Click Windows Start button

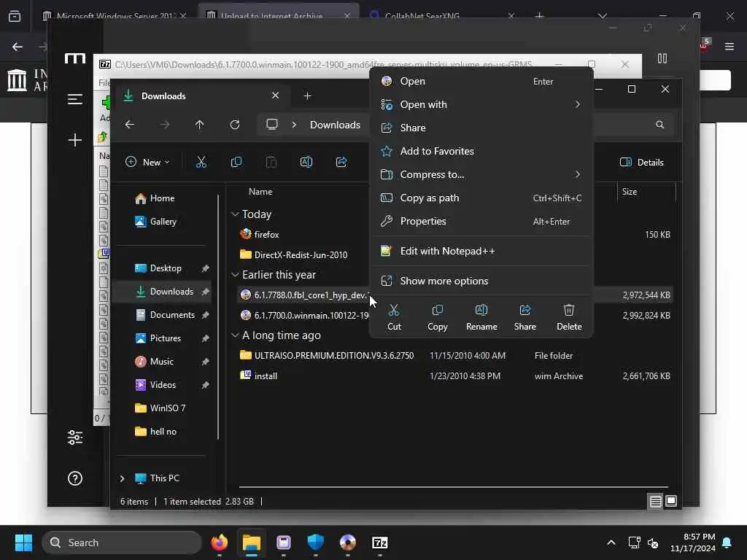tap(23, 542)
